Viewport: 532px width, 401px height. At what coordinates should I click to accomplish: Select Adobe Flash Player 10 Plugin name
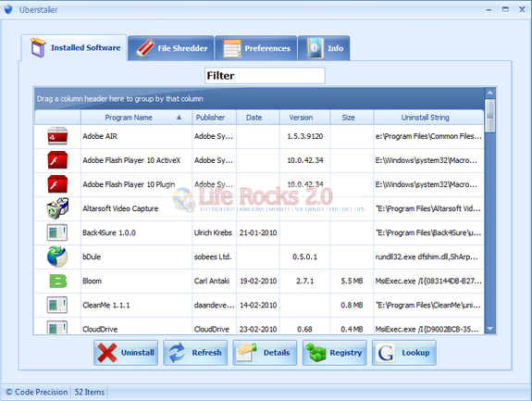tap(129, 184)
